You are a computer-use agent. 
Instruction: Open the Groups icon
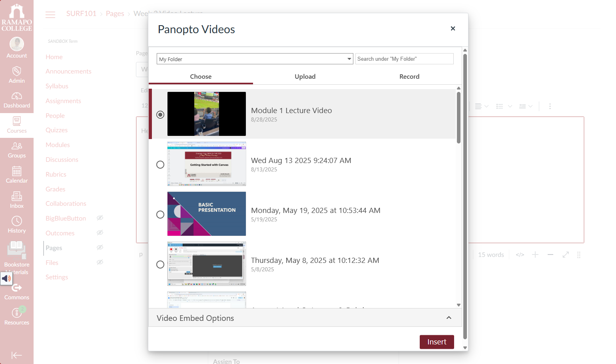pos(17,146)
